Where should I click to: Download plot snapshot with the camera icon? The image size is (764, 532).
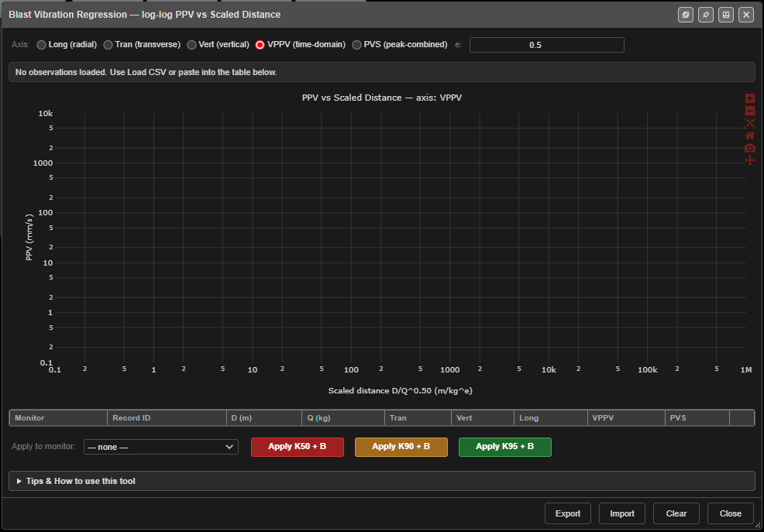click(750, 148)
